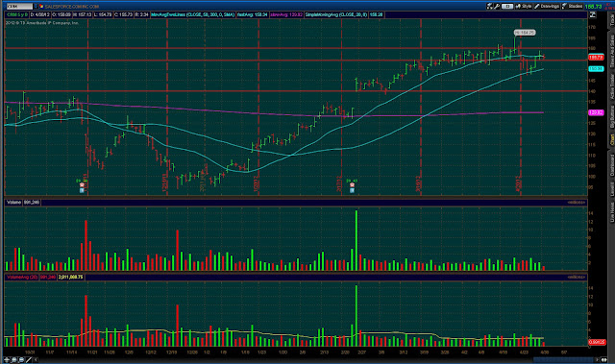615x364 pixels.
Task: Select the Chart side tab
Action: click(611, 140)
